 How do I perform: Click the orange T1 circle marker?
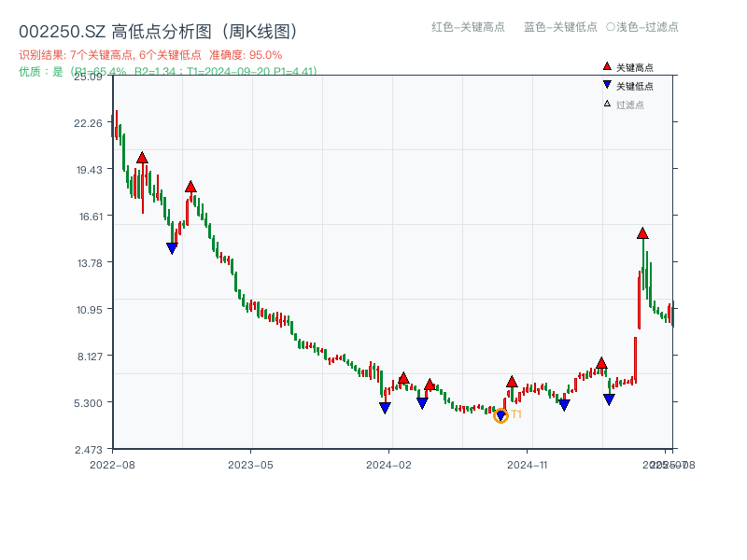pyautogui.click(x=500, y=413)
